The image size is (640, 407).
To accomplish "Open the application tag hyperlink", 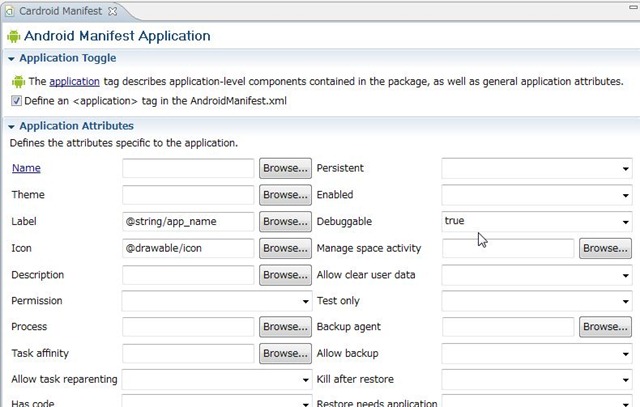I will tap(74, 81).
